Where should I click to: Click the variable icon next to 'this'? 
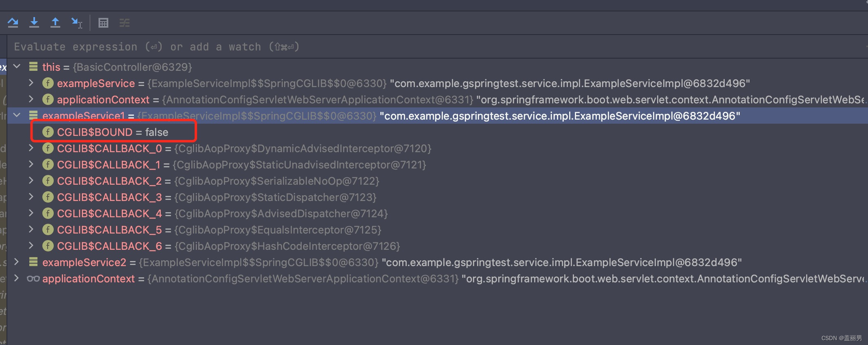click(x=33, y=66)
